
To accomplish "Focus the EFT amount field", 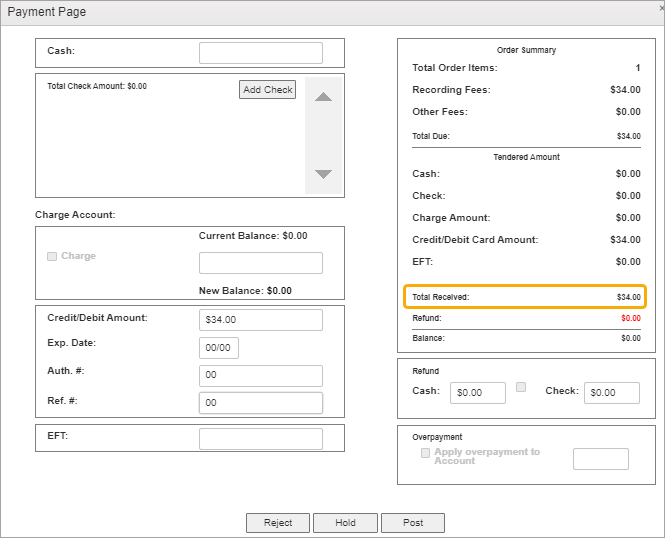I will tap(260, 439).
